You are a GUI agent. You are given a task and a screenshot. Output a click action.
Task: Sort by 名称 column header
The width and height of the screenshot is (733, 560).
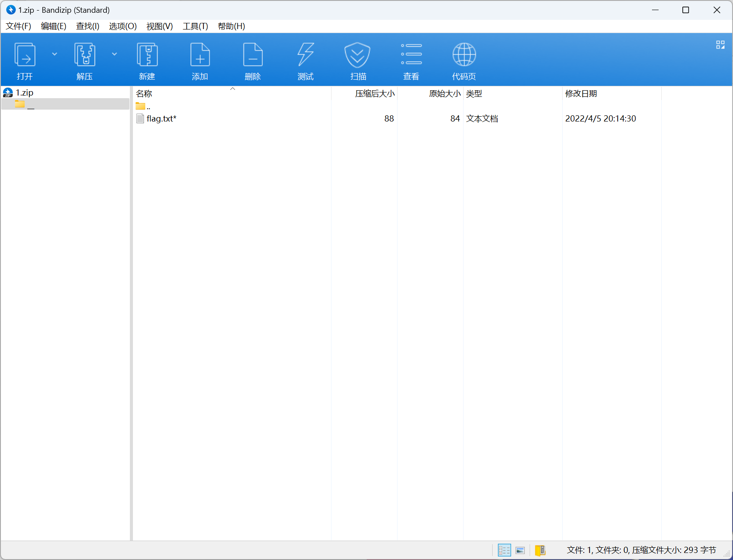144,94
